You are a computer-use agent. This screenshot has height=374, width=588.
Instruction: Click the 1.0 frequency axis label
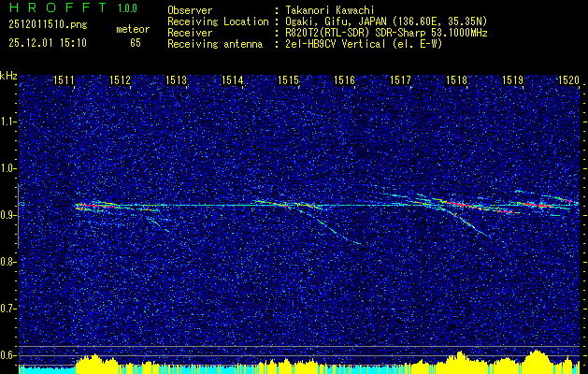tap(8, 168)
